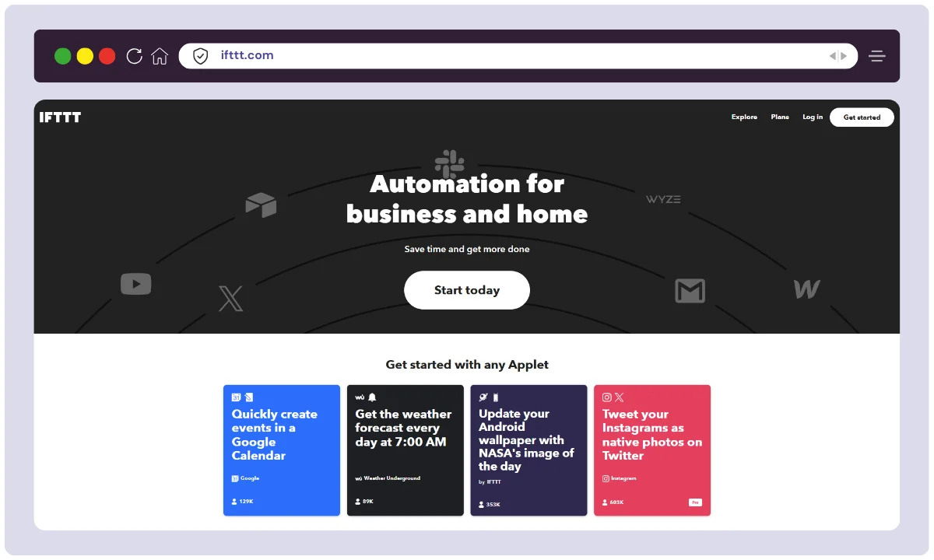Focus the address bar showing ifttt.com
Image resolution: width=934 pixels, height=560 pixels.
pos(518,56)
